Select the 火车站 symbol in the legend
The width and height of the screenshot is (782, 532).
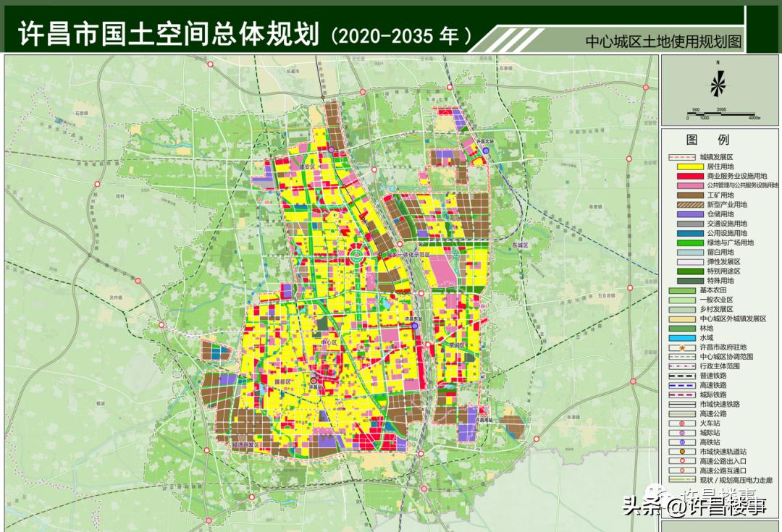tap(681, 423)
